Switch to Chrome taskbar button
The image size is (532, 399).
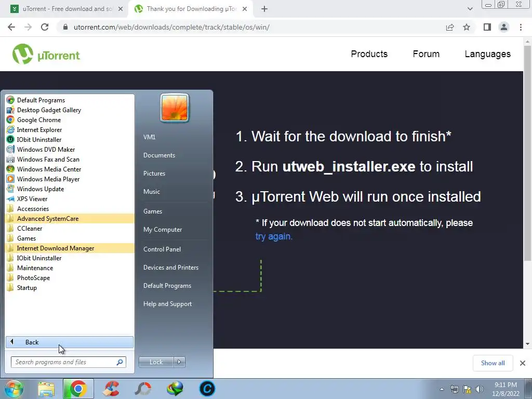click(78, 389)
